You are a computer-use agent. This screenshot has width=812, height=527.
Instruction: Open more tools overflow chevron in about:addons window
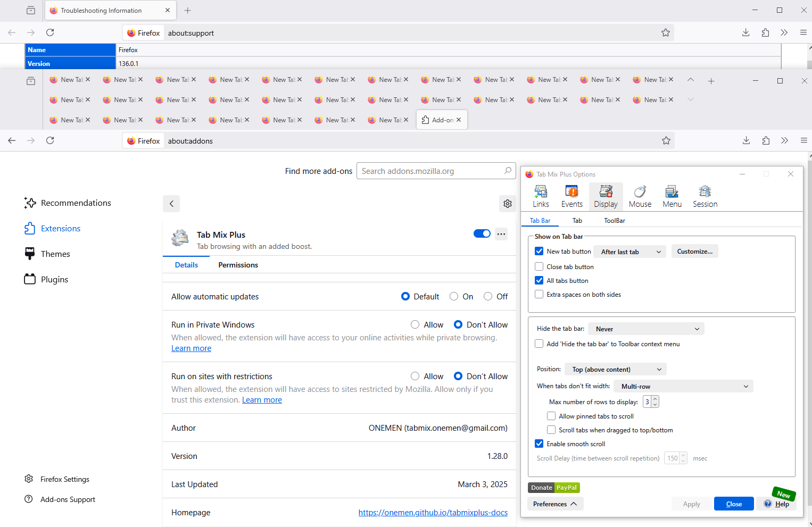(x=785, y=141)
